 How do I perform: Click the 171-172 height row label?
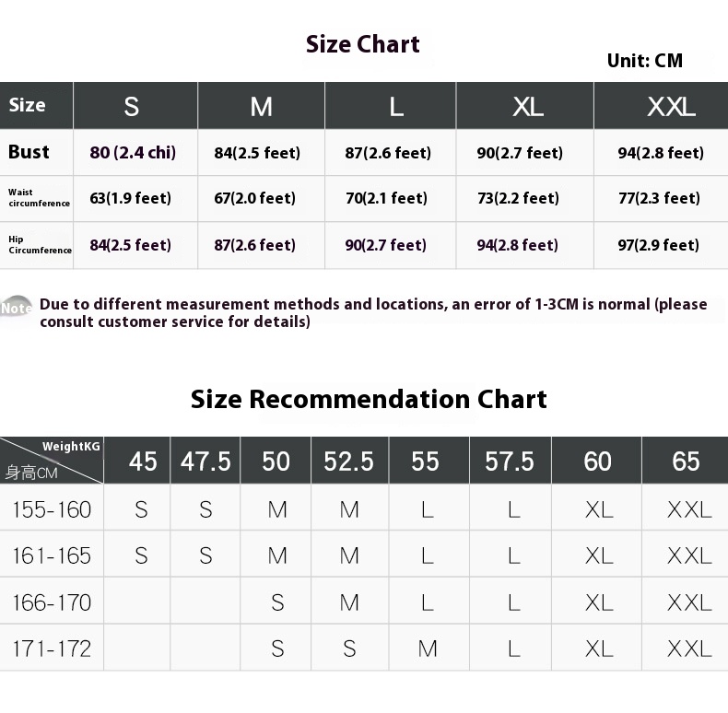52,649
